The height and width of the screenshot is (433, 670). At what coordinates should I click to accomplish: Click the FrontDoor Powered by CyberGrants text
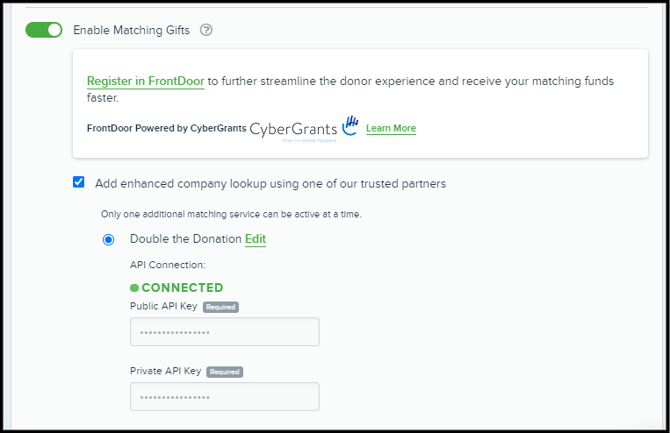(165, 128)
